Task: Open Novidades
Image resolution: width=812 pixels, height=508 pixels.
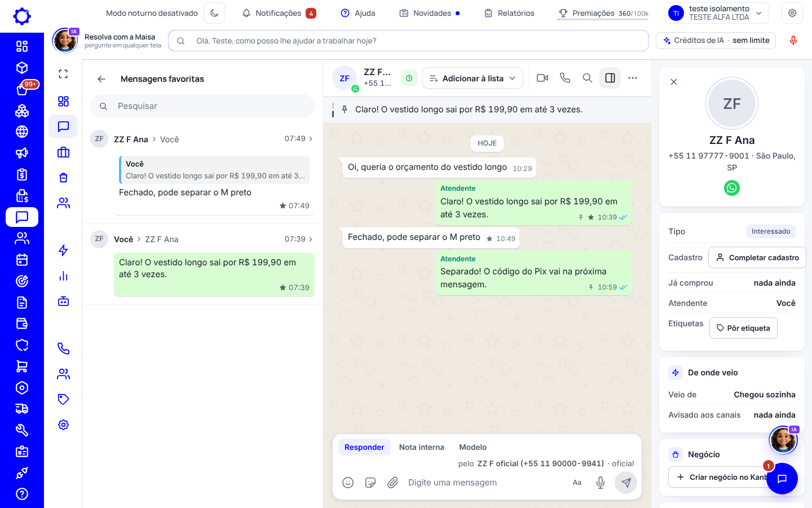Action: (430, 13)
